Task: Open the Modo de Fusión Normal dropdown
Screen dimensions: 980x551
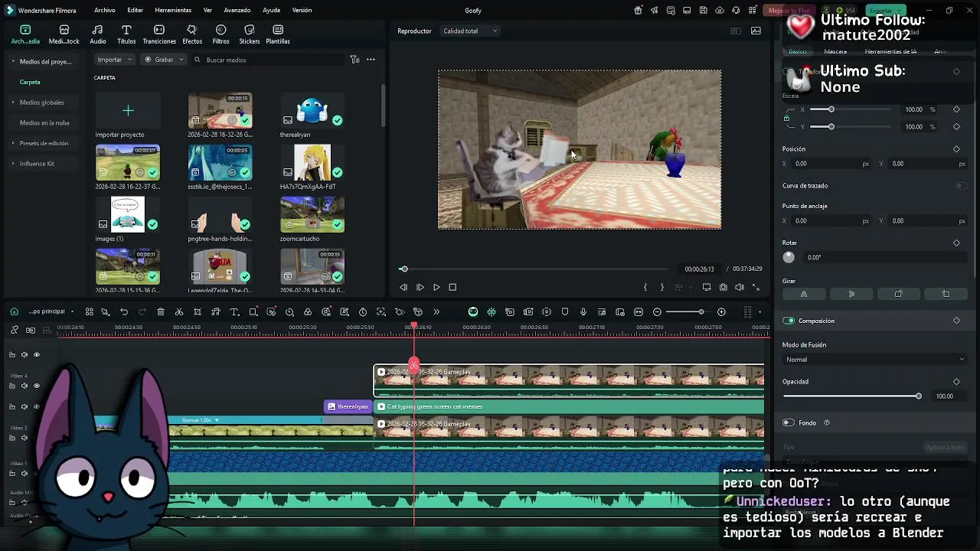Action: (874, 360)
